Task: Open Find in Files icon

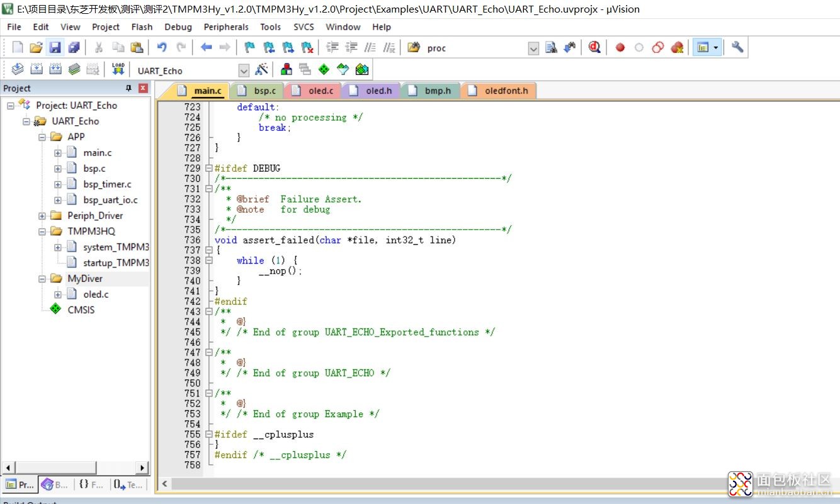Action: [414, 48]
